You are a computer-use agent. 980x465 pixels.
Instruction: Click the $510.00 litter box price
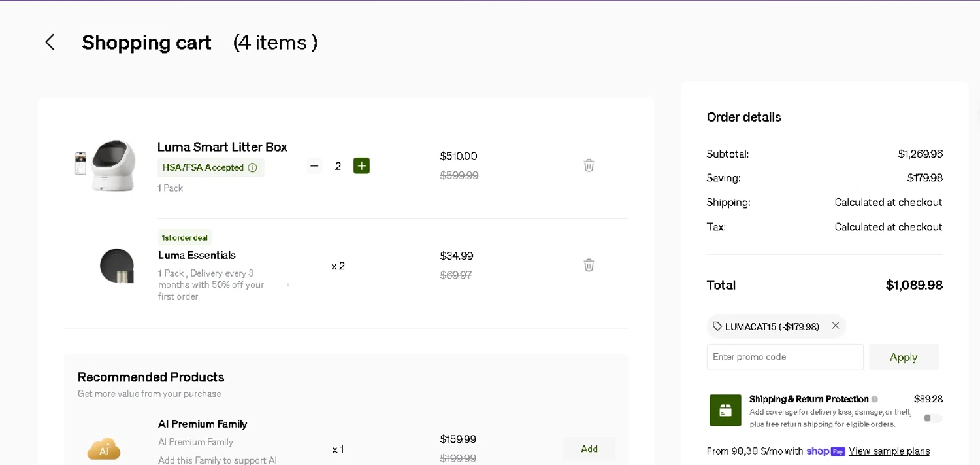(x=459, y=156)
